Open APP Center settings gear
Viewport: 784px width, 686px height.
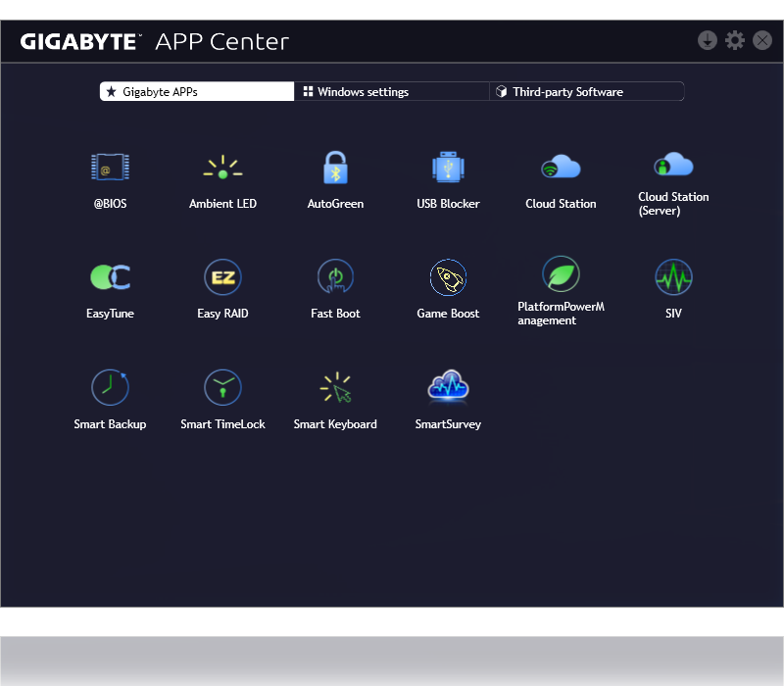(x=735, y=40)
